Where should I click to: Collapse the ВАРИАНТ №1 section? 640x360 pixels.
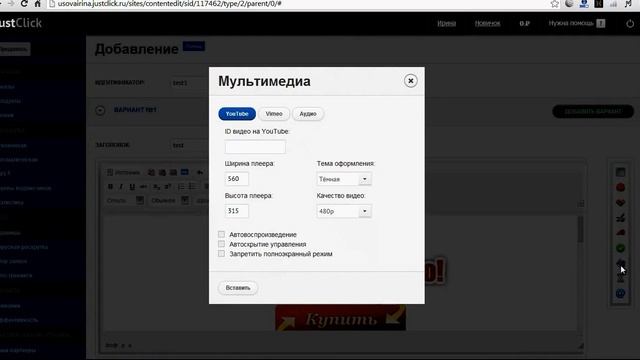[100, 110]
